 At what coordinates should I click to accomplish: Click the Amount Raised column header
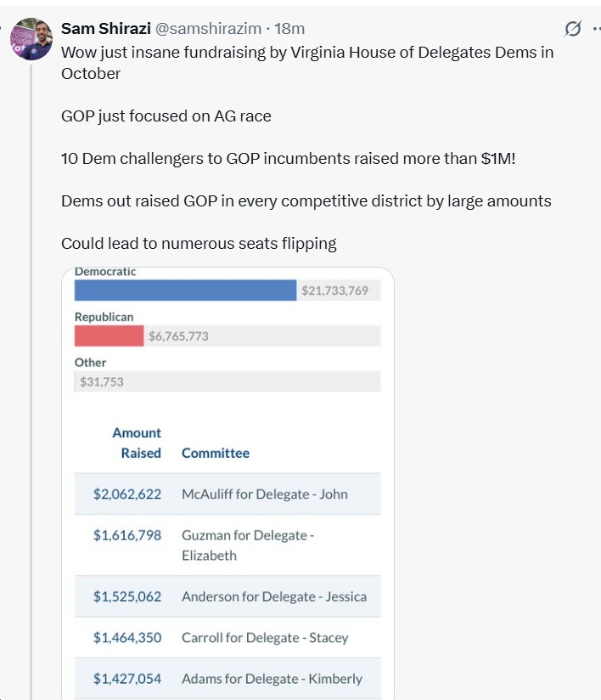(137, 443)
